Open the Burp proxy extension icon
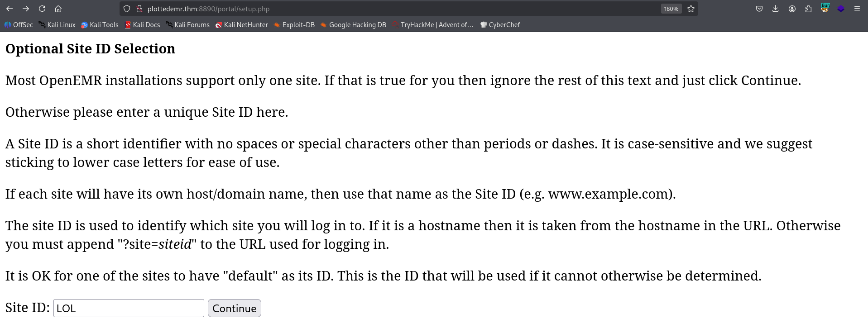 click(x=825, y=8)
